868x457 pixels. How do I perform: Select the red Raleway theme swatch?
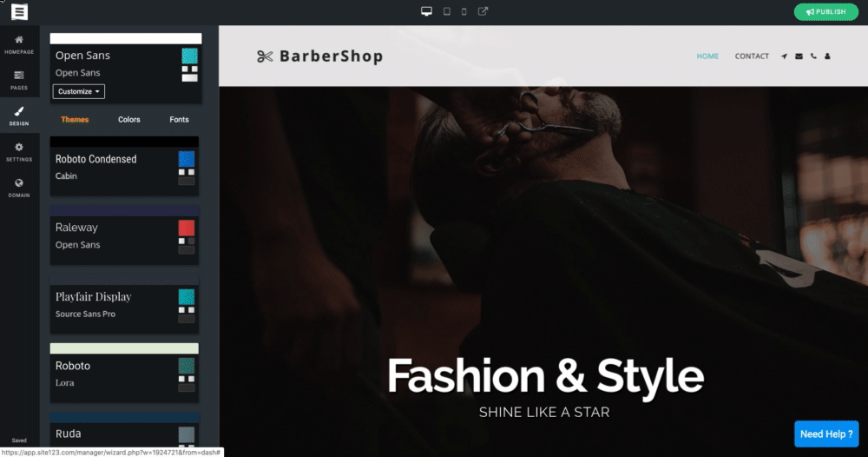click(x=187, y=228)
